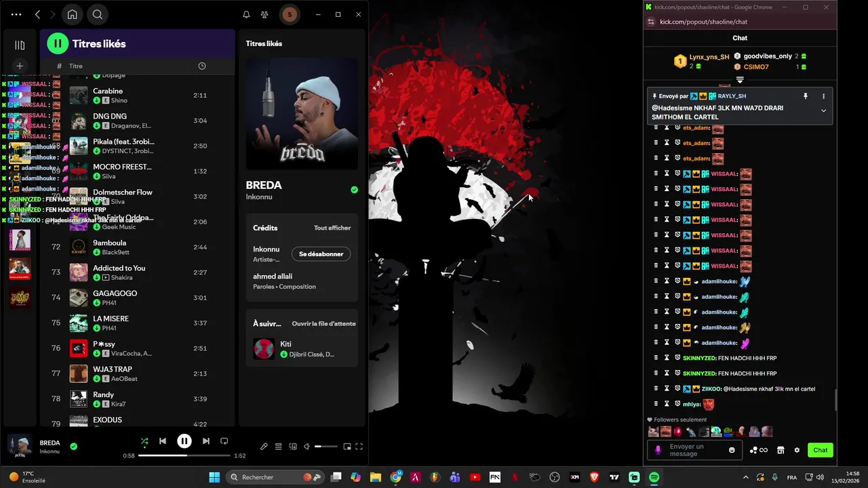Mute Spotify with the speaker icon

[307, 447]
